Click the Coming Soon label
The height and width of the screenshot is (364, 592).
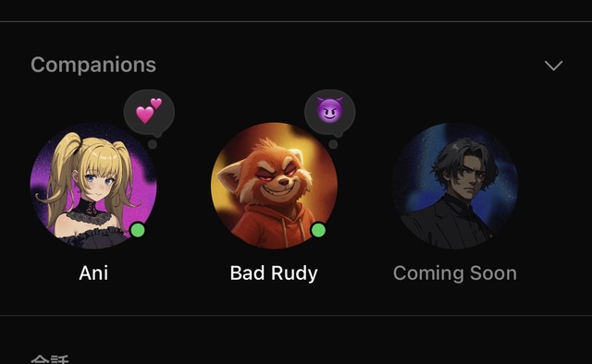pyautogui.click(x=454, y=273)
